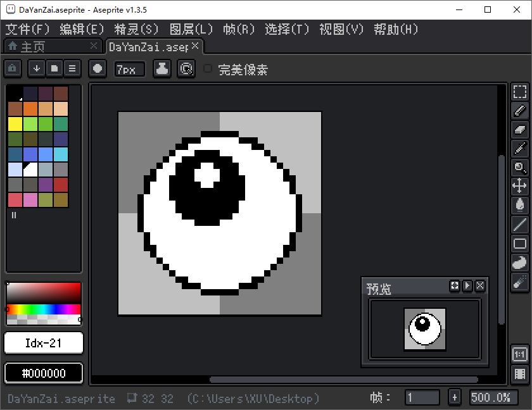The width and height of the screenshot is (532, 410).
Task: Enable the 完美像素 checkbox
Action: [x=208, y=69]
